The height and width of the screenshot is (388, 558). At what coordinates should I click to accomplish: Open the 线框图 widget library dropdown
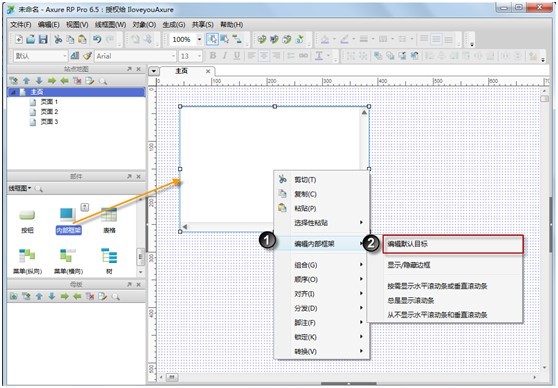pos(20,188)
